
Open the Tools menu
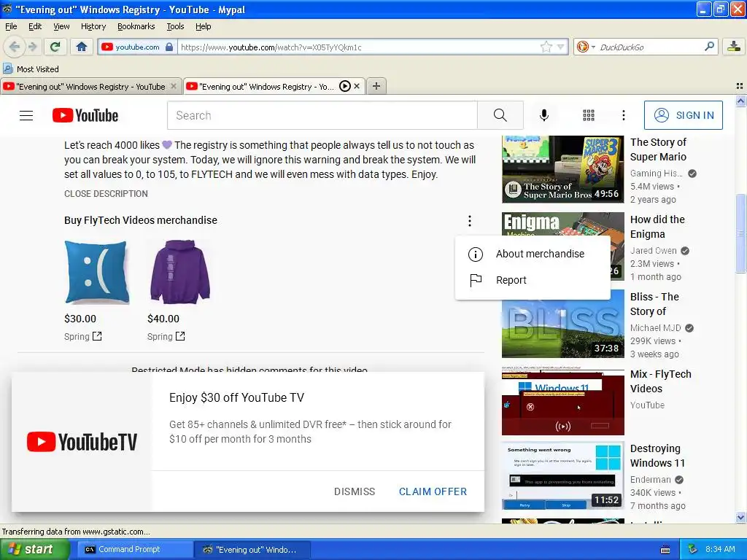[175, 26]
